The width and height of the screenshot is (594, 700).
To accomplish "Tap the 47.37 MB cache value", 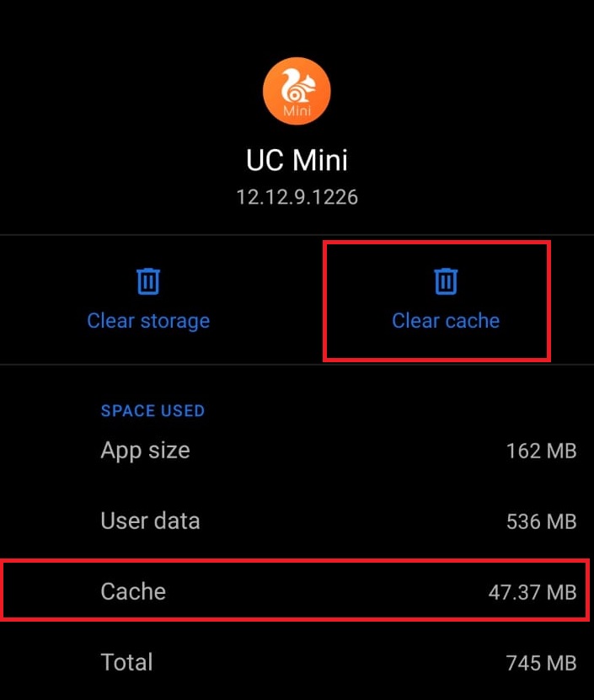I will point(532,592).
